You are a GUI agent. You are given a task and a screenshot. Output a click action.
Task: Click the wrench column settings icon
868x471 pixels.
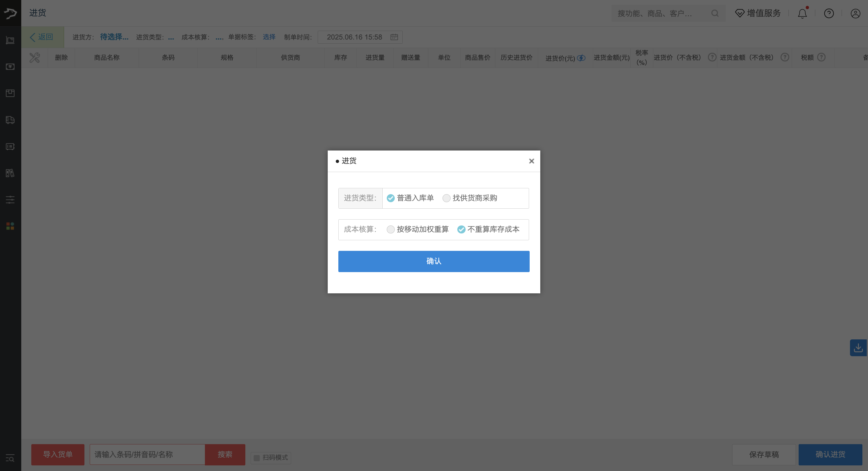(x=34, y=58)
